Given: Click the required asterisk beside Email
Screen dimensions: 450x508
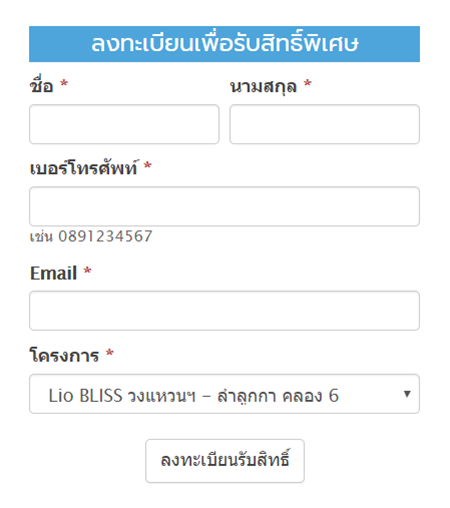Looking at the screenshot, I should [87, 270].
